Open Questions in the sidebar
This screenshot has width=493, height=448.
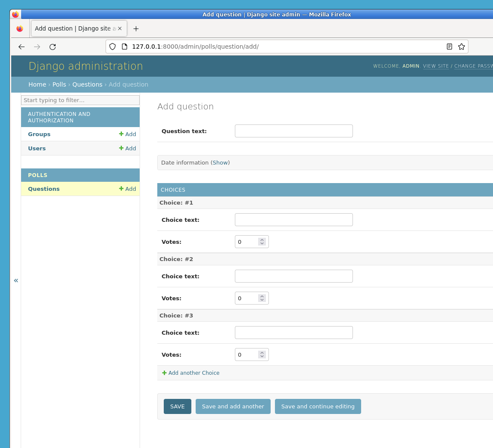coord(44,189)
